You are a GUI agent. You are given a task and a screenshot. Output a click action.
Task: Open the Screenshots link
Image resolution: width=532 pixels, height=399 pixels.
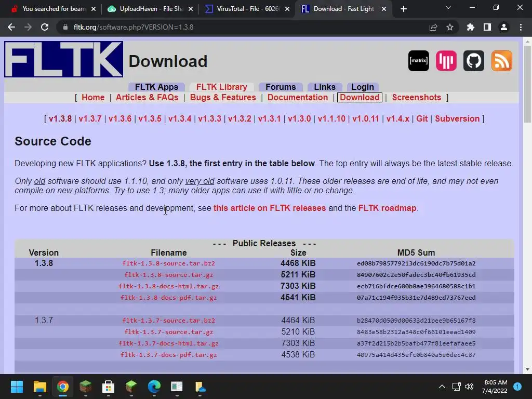pos(417,97)
